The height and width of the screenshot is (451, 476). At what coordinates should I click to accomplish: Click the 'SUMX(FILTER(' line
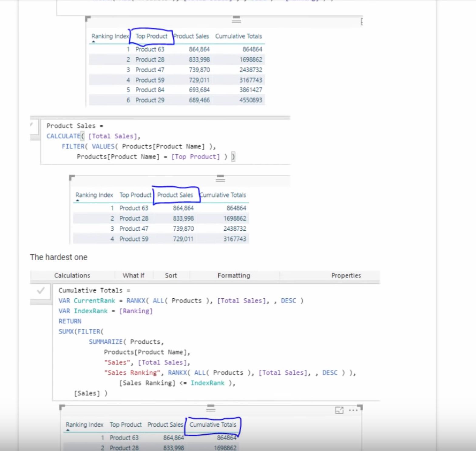(81, 332)
